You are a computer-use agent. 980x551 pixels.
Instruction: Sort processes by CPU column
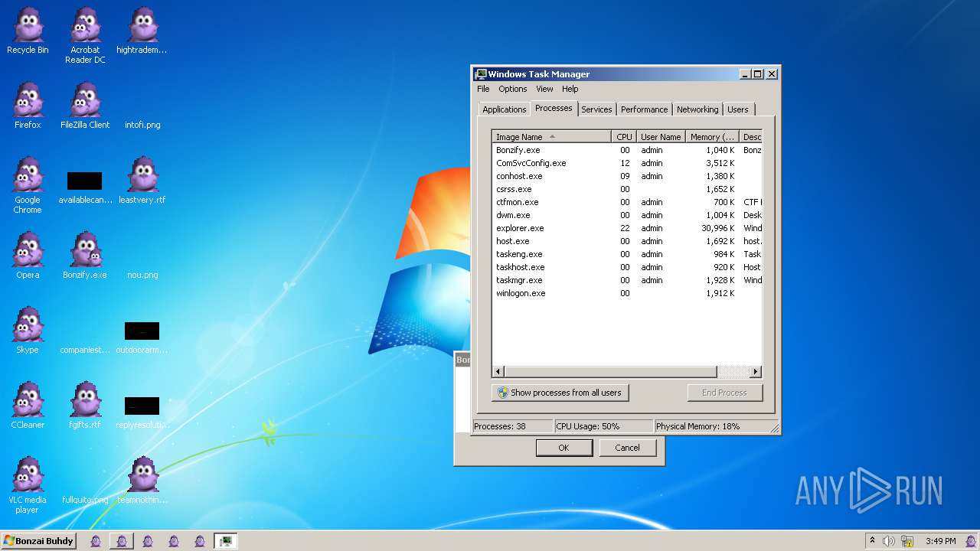click(624, 137)
